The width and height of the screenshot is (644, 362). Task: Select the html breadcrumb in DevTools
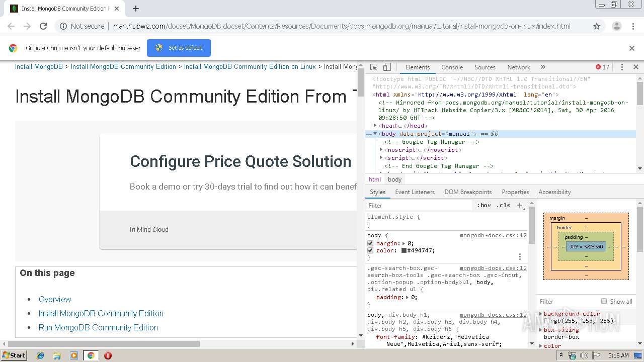(x=375, y=179)
